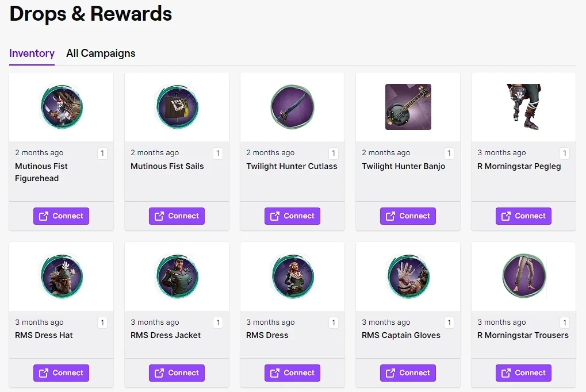
Task: Click the Mutinous Fist Figurehead reward icon
Action: (61, 106)
